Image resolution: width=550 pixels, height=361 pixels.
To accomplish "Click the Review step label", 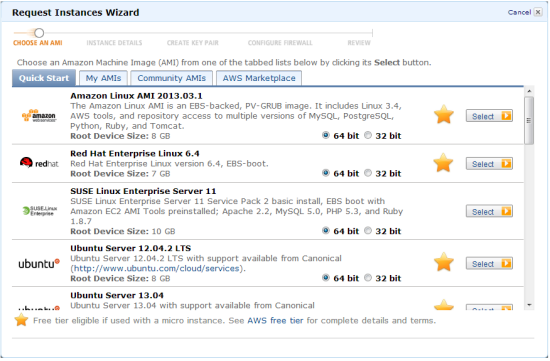I will coord(359,43).
